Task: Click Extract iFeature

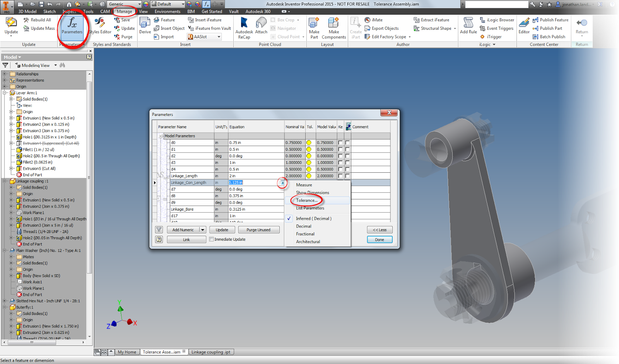Action: click(431, 20)
